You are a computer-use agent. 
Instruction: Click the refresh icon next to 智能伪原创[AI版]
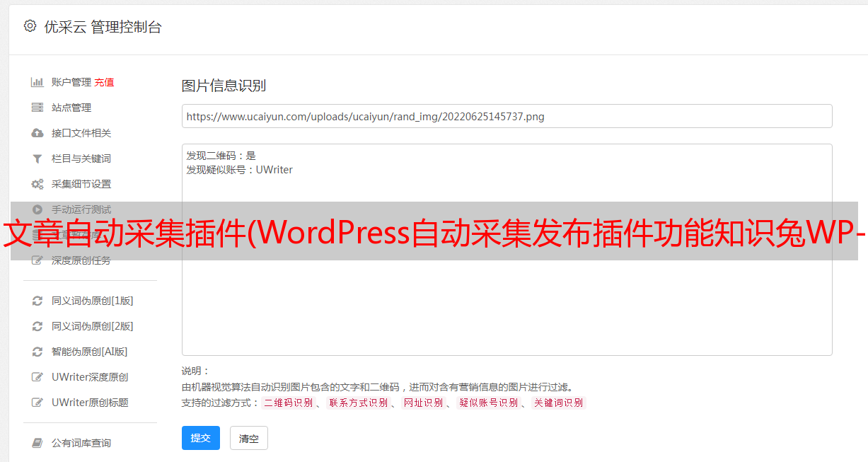(x=37, y=352)
